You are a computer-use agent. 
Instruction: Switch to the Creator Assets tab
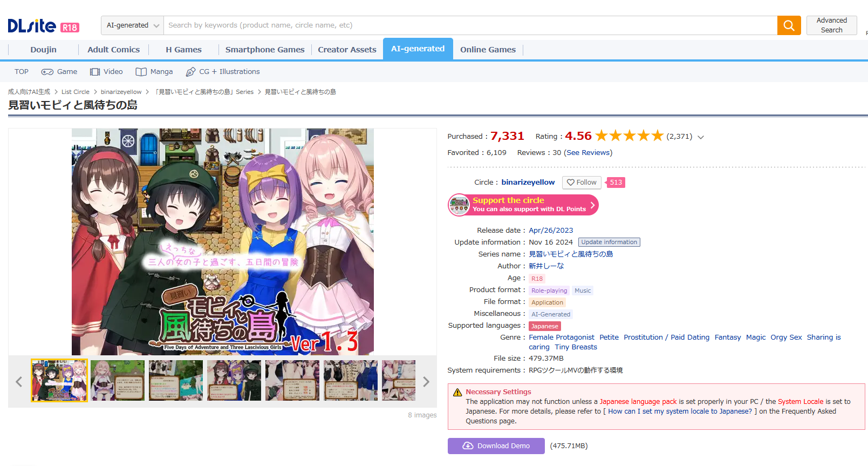coord(347,50)
